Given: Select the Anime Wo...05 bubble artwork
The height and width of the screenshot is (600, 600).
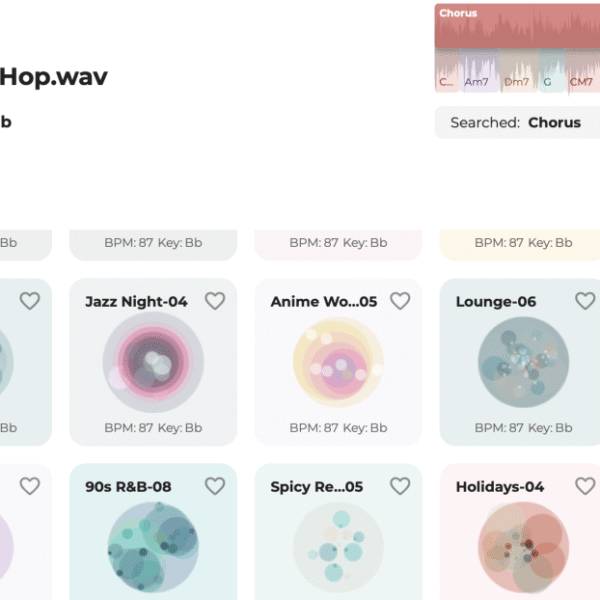Looking at the screenshot, I should click(x=338, y=362).
